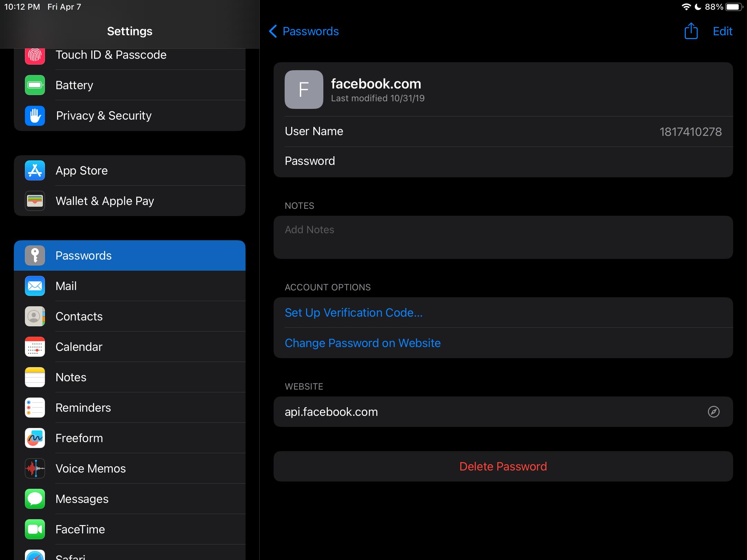Tap the Privacy & Security hand icon
The width and height of the screenshot is (747, 560).
click(x=35, y=115)
